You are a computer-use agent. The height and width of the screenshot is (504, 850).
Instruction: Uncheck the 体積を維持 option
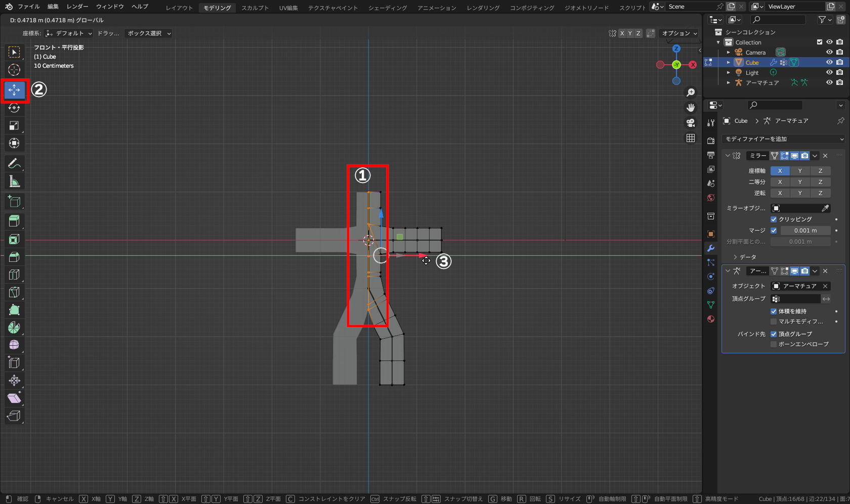(774, 311)
